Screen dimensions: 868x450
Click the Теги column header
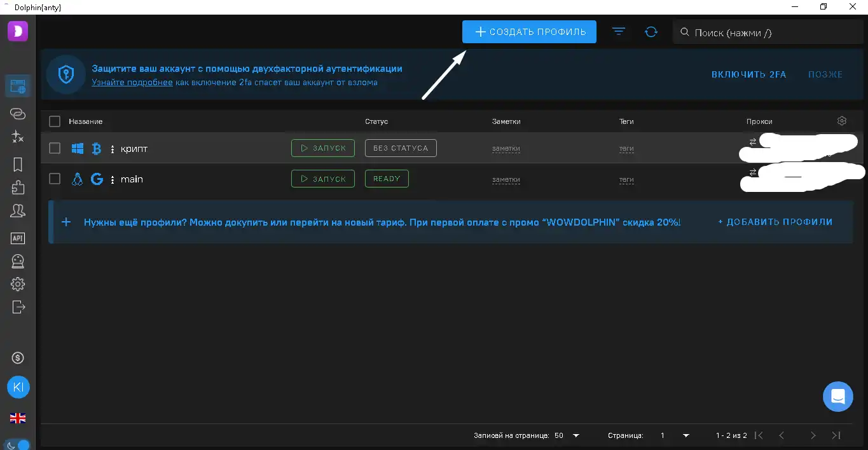[626, 121]
